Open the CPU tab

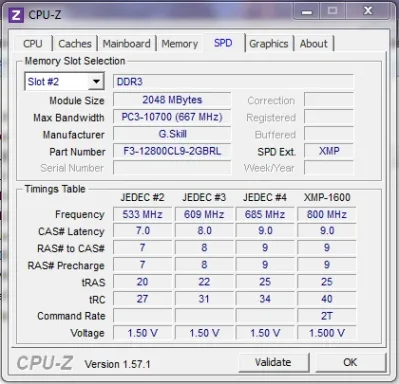point(33,44)
